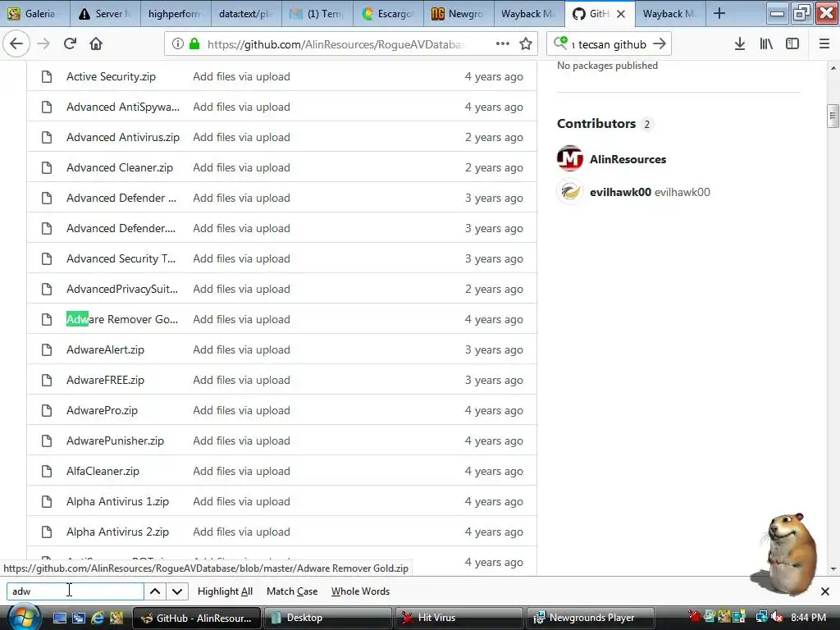
Task: Click evilhawk00 contributor avatar
Action: [570, 191]
